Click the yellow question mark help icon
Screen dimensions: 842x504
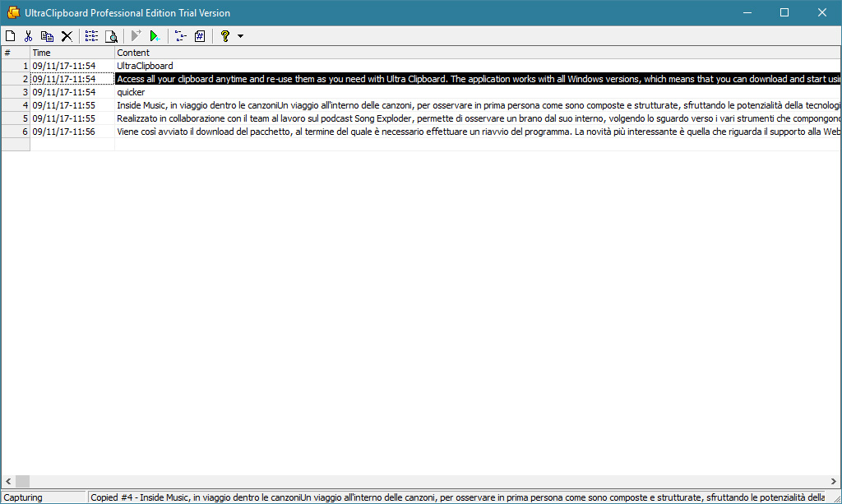click(x=224, y=36)
